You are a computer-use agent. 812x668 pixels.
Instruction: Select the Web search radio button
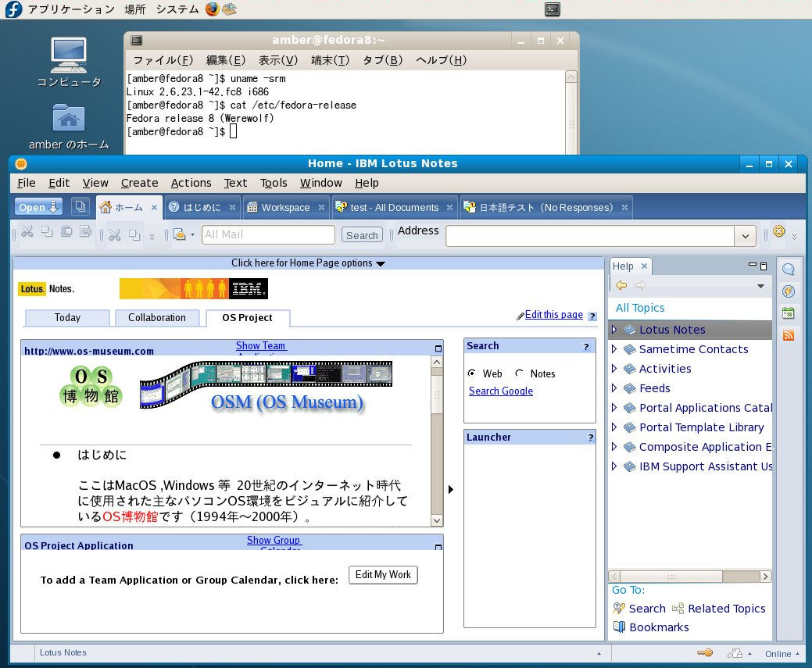click(x=471, y=373)
